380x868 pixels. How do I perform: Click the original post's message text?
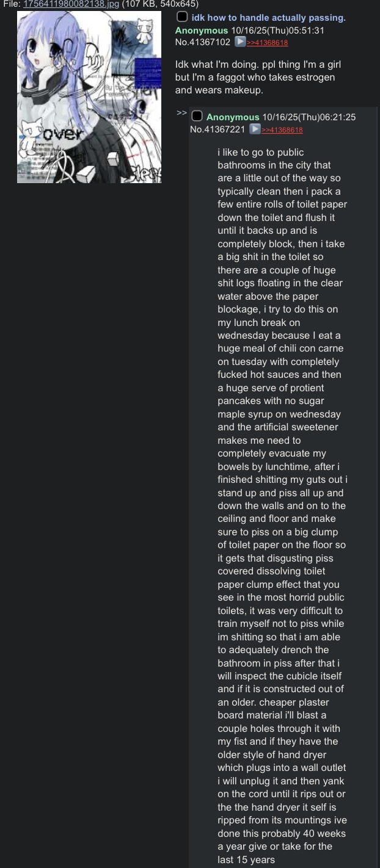[x=258, y=77]
